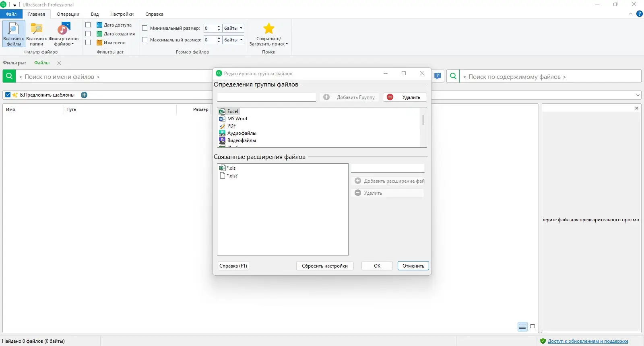
Task: Click the ribbon help question icon
Action: (x=639, y=14)
